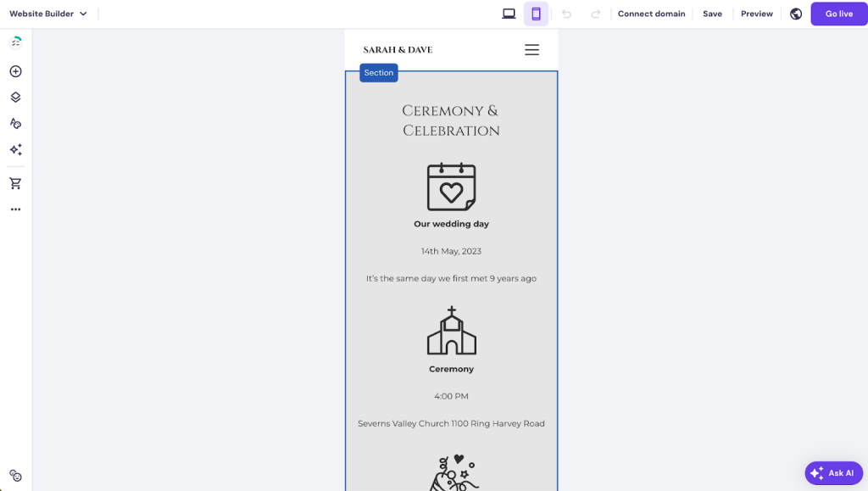Open the Add elements panel
868x491 pixels.
coord(15,71)
